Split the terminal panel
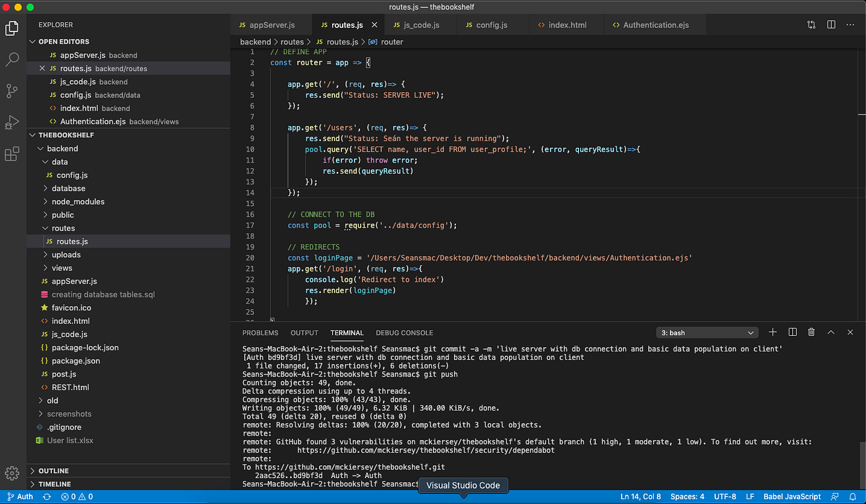The width and height of the screenshot is (866, 504). (792, 332)
